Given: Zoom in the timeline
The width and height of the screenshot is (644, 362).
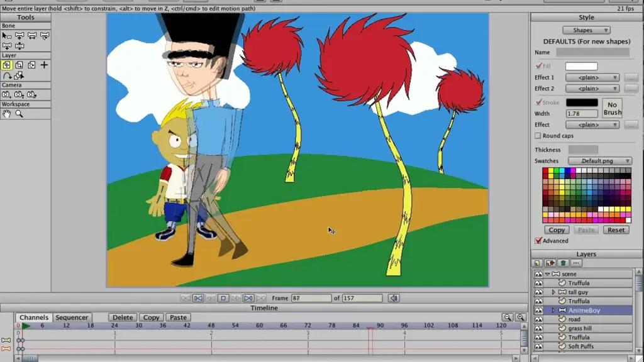Looking at the screenshot, I should 521,317.
